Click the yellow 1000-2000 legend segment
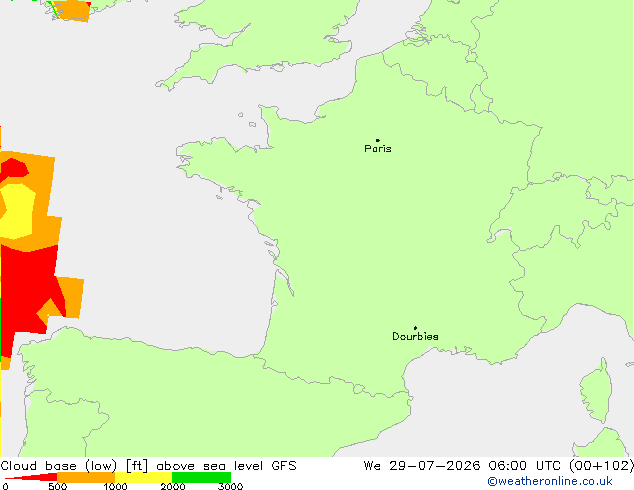The height and width of the screenshot is (490, 634). tap(144, 477)
